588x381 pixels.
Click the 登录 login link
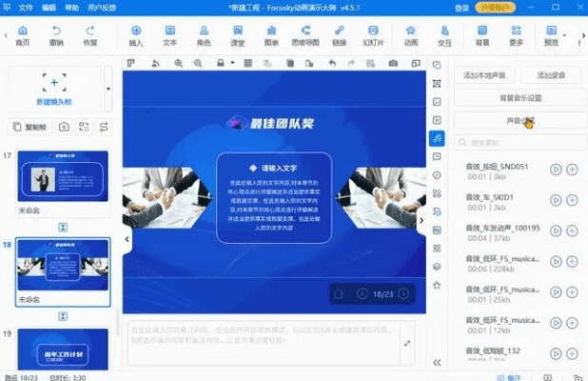click(462, 8)
